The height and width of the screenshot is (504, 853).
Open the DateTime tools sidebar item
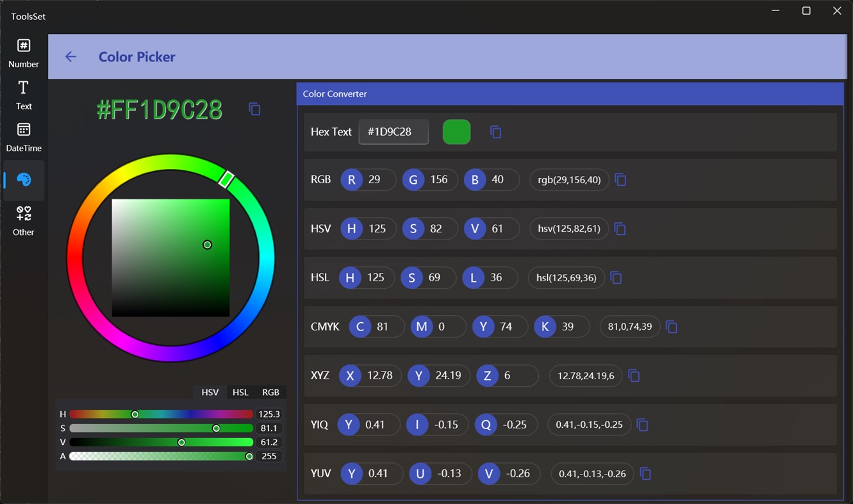24,138
